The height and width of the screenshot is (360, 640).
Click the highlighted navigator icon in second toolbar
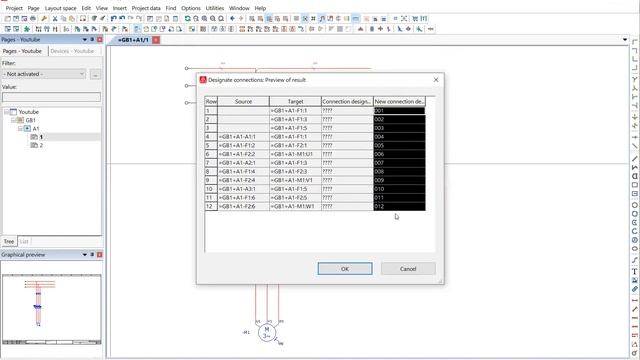point(137,29)
